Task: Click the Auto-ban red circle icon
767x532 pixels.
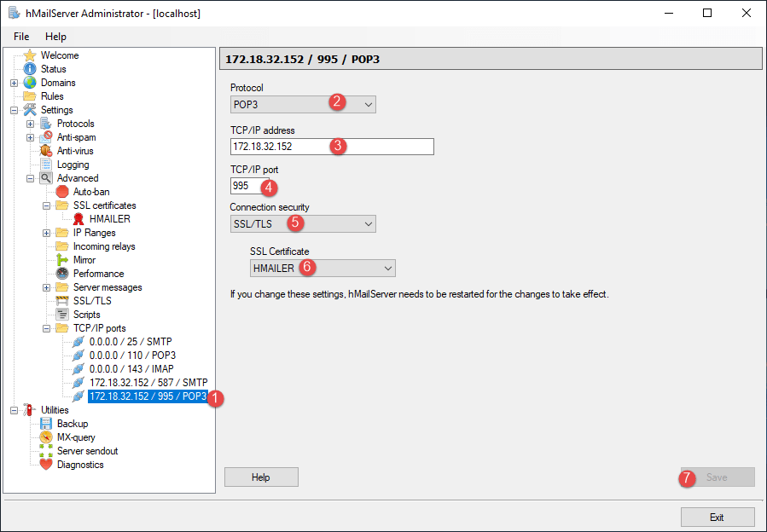Action: (x=62, y=192)
